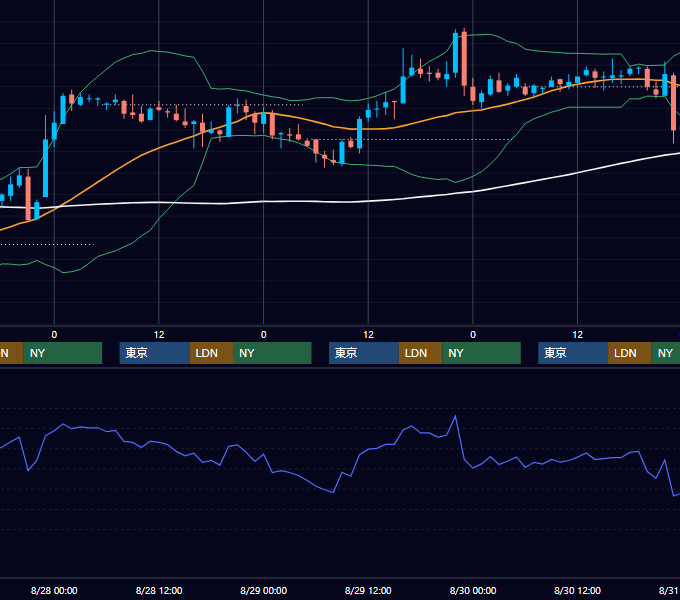Click the 8/28 00:00 date label

pyautogui.click(x=54, y=590)
